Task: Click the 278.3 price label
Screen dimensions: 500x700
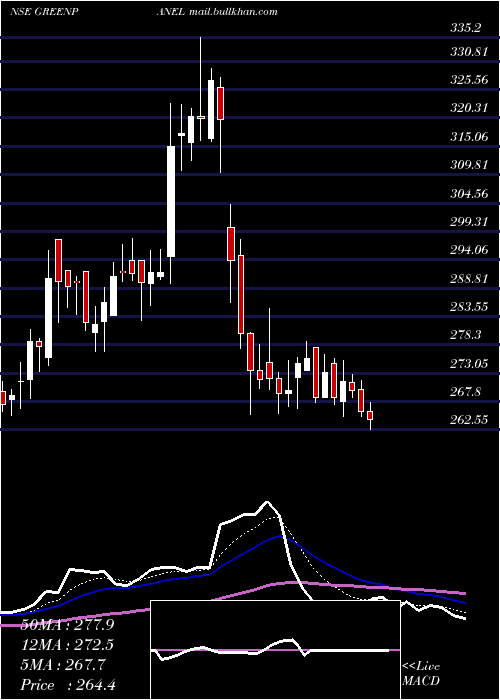Action: (466, 335)
